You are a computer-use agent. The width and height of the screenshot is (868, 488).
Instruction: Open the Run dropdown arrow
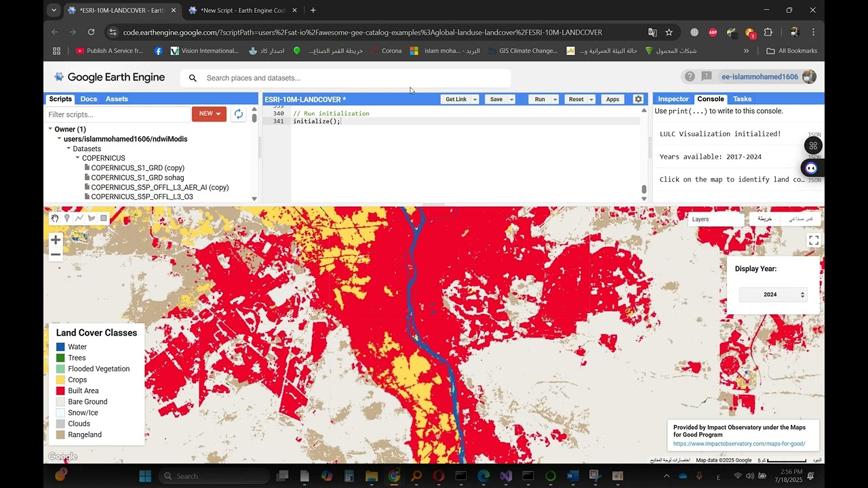(555, 99)
